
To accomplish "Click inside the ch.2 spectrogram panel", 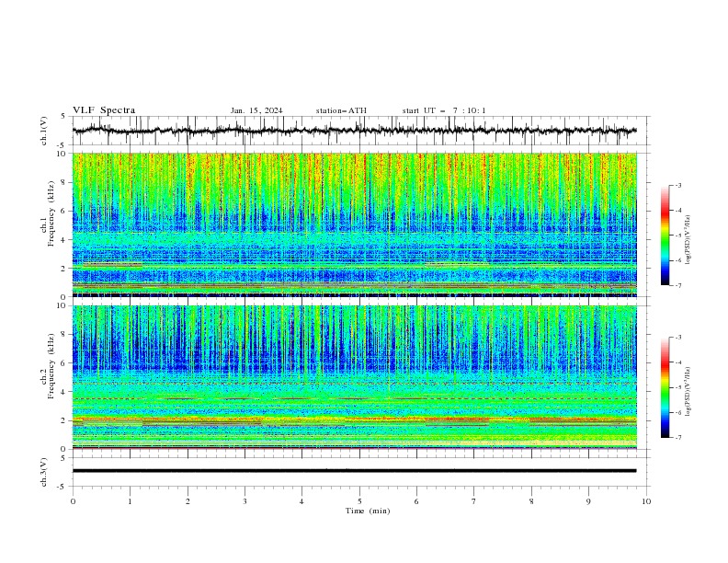I will 355,377.
